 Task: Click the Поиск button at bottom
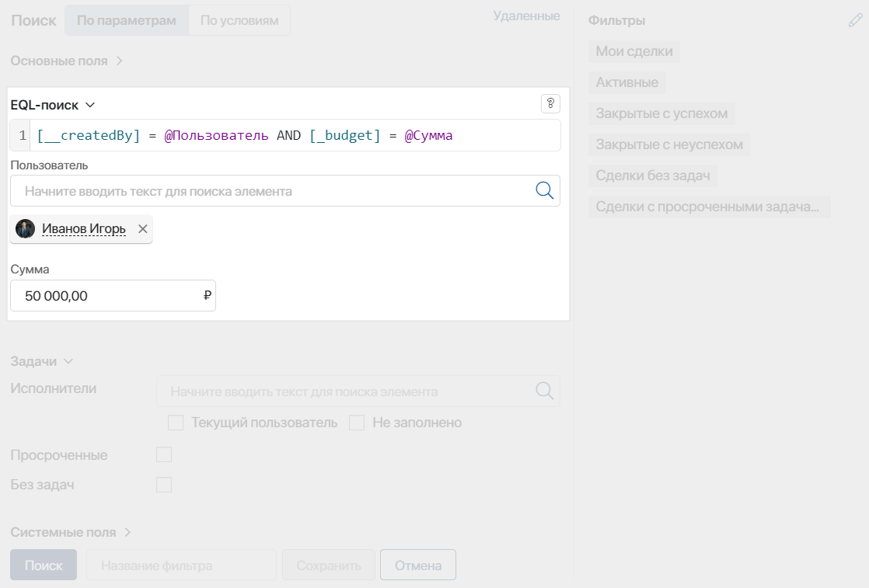coord(44,565)
